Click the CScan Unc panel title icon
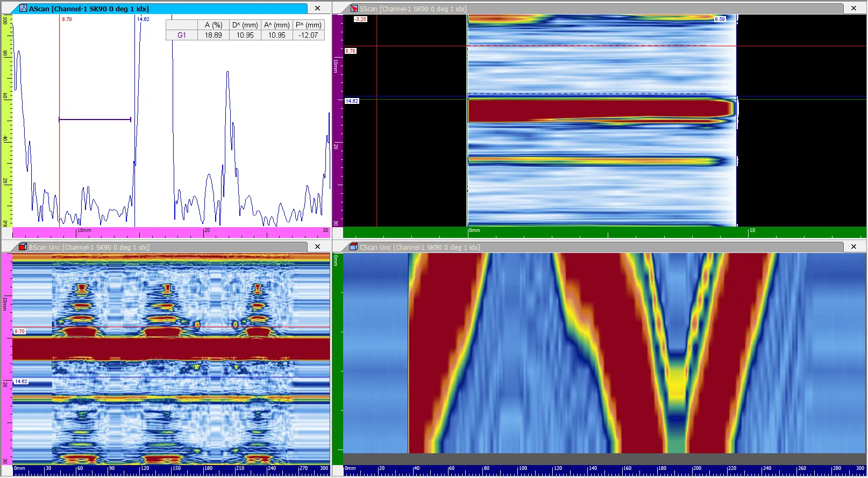This screenshot has height=478, width=868. (354, 247)
